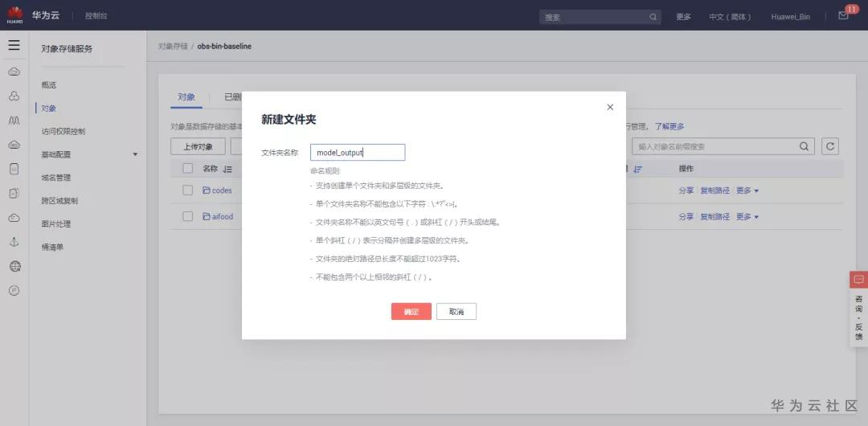Image resolution: width=868 pixels, height=426 pixels.
Task: Open 跨区域复制 in sidebar
Action: pos(59,201)
